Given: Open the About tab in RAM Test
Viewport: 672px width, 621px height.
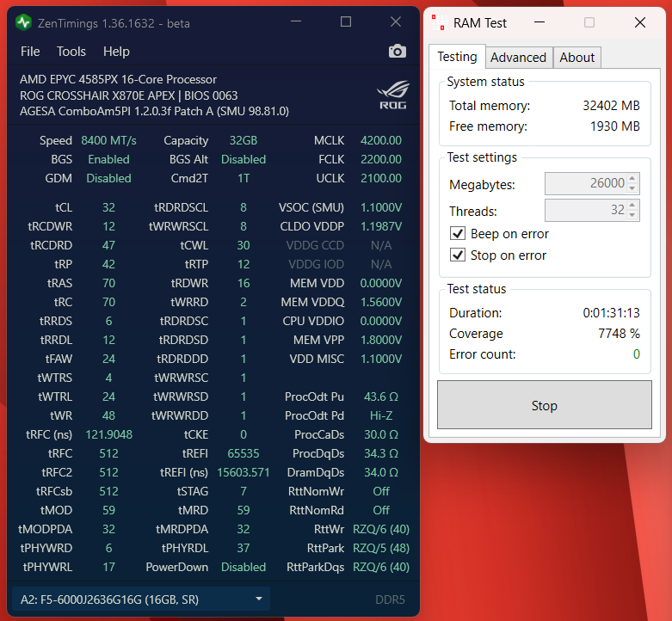Looking at the screenshot, I should tap(576, 58).
